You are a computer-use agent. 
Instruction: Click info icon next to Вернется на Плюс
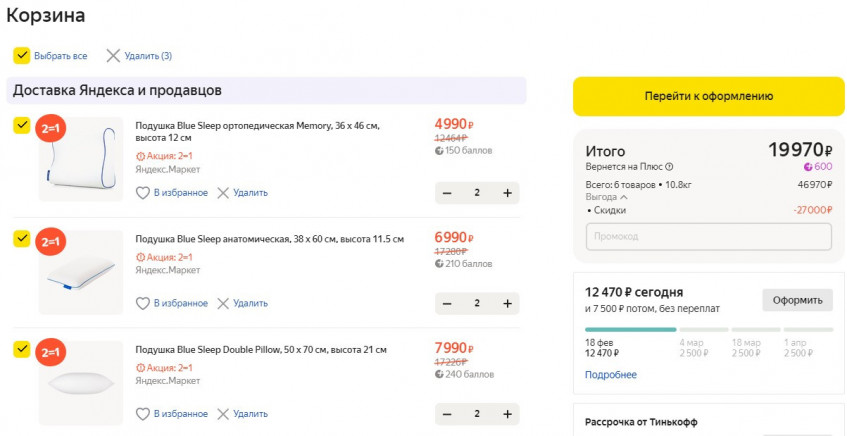669,167
